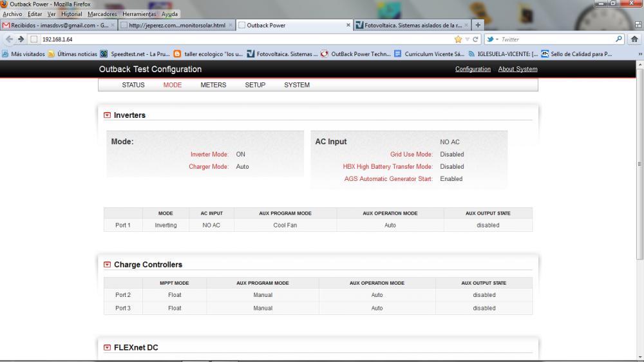Viewport: 644px width, 362px height.
Task: Click the About System link
Action: click(x=518, y=69)
